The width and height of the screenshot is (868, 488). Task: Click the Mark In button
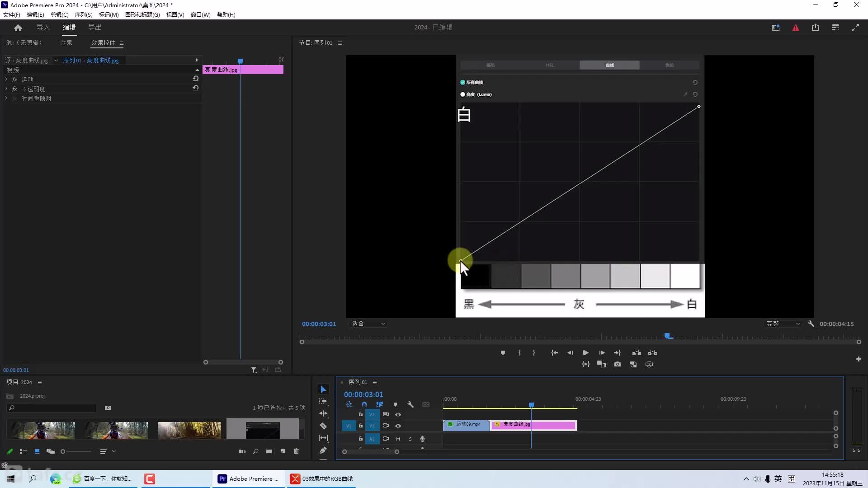tap(519, 353)
